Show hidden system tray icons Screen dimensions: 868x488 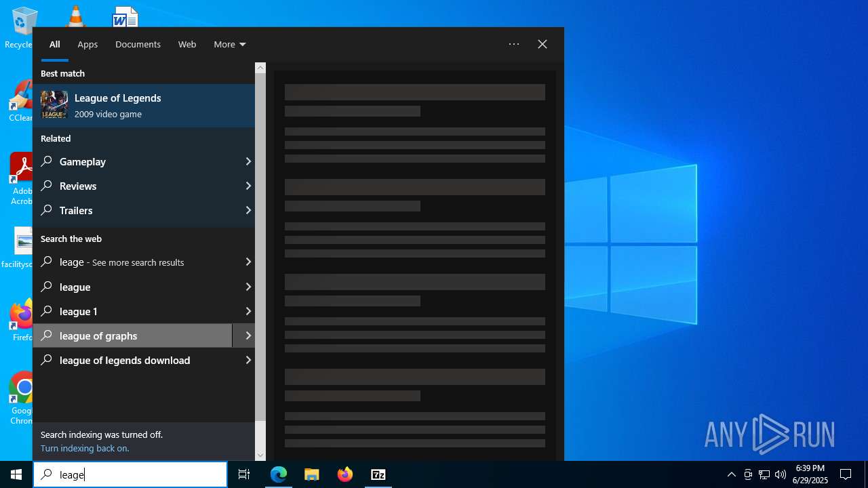731,474
